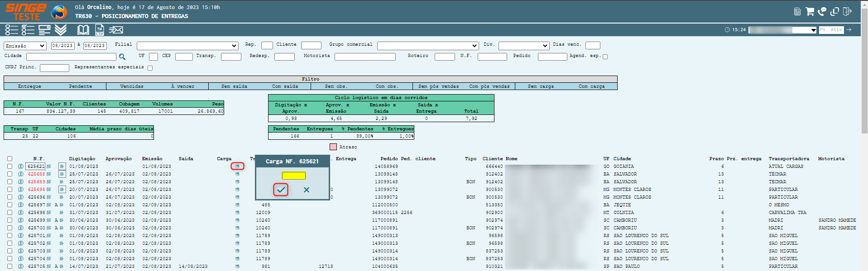Image resolution: width=868 pixels, height=271 pixels.
Task: Select the À vencer filter
Action: click(183, 86)
